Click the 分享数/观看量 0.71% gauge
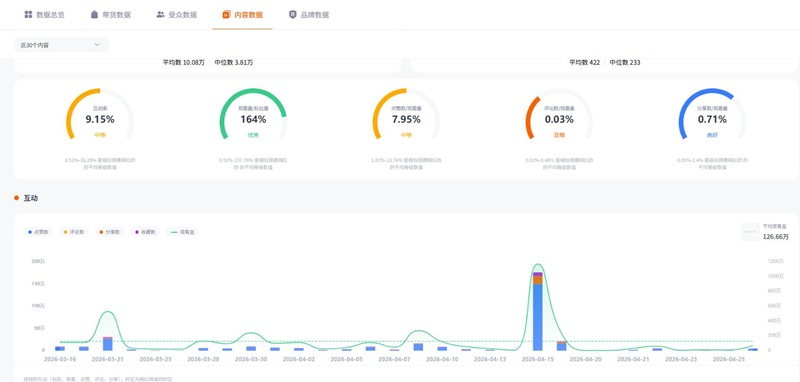 [712, 115]
